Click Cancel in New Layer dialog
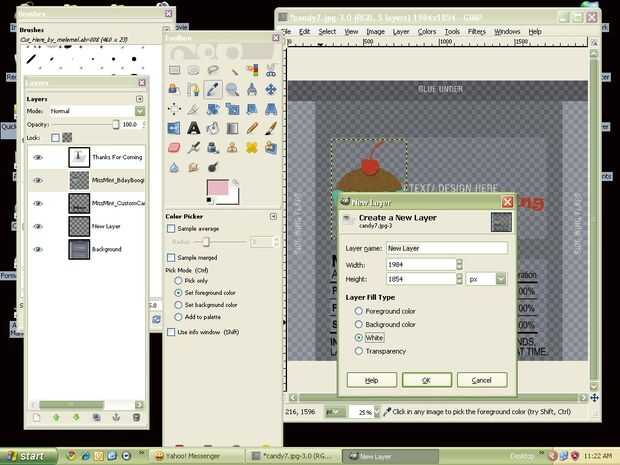This screenshot has height=465, width=620. (482, 380)
